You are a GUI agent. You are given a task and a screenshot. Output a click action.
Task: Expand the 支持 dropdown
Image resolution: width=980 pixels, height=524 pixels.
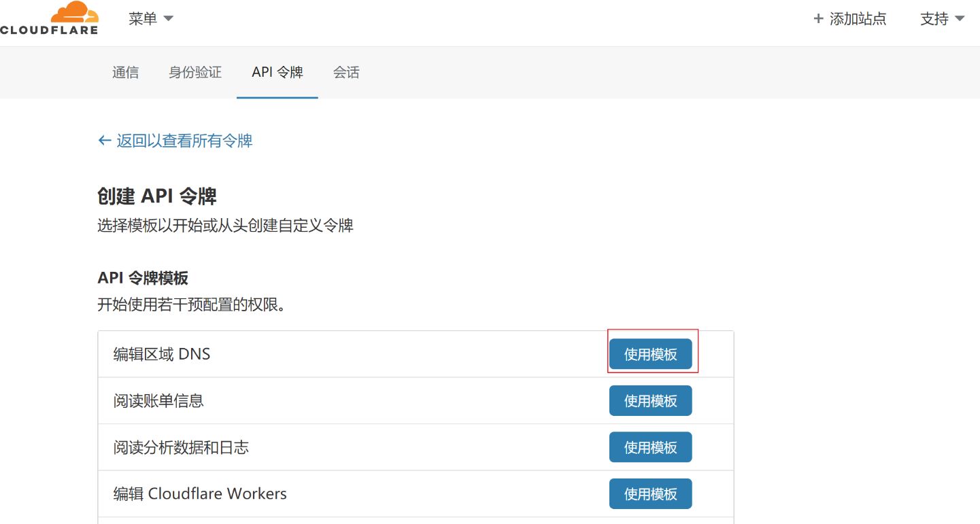pos(942,19)
